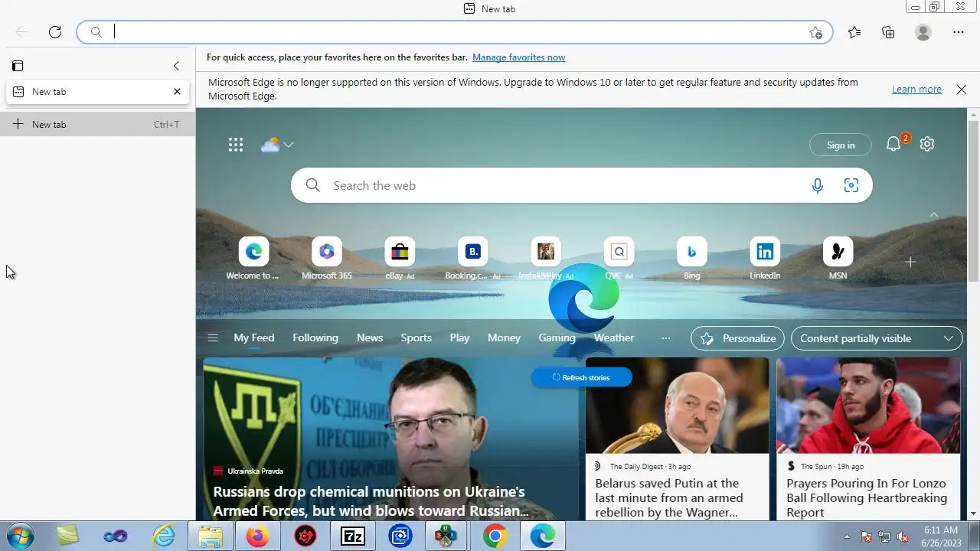Switch to the Play tab
Viewport: 980px width, 551px height.
tap(459, 337)
